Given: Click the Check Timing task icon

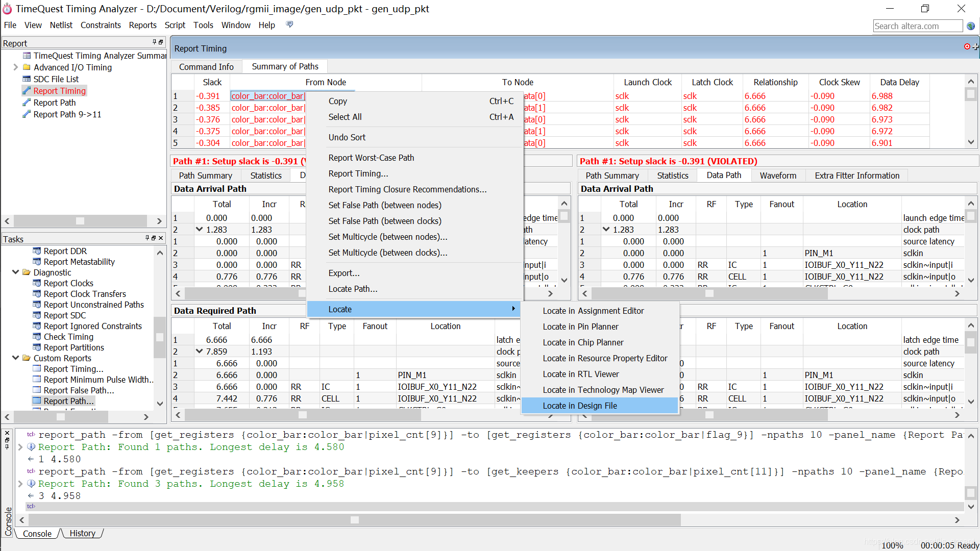Looking at the screenshot, I should (37, 337).
